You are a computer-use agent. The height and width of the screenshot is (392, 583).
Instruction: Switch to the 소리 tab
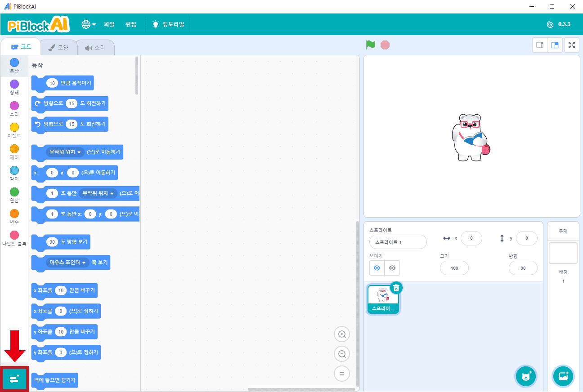click(95, 47)
